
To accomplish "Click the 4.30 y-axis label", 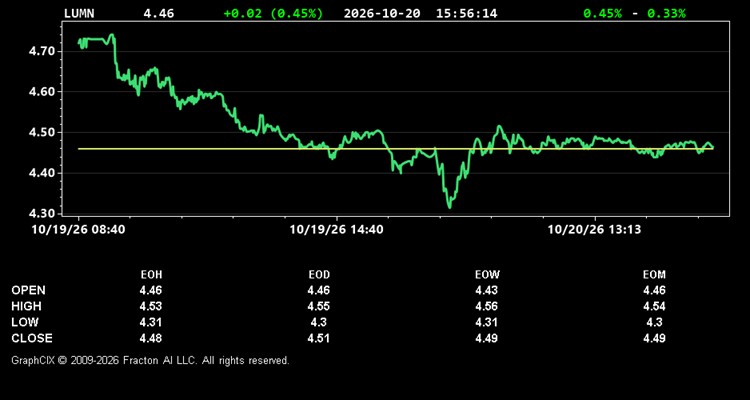I will (x=41, y=214).
